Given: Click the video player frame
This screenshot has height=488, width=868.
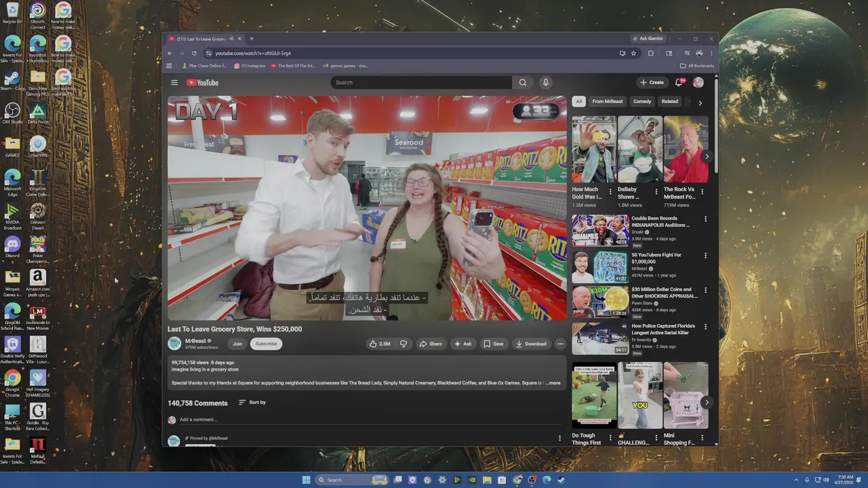Looking at the screenshot, I should [367, 208].
